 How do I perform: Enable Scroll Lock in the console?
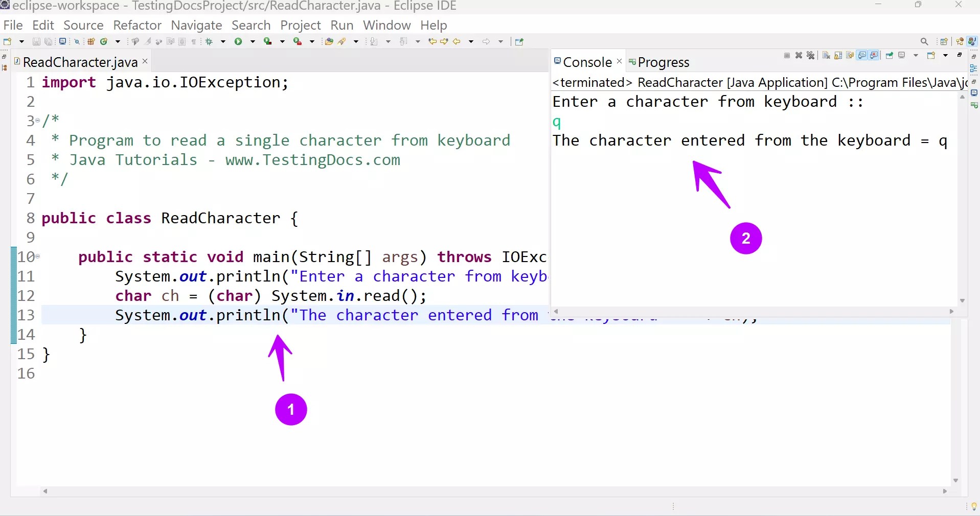pos(838,55)
